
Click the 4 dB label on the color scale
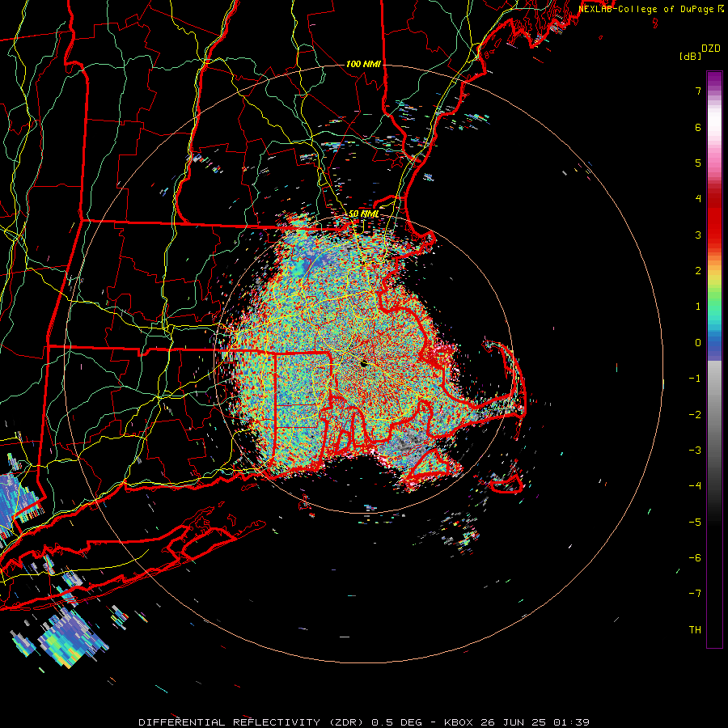(698, 199)
